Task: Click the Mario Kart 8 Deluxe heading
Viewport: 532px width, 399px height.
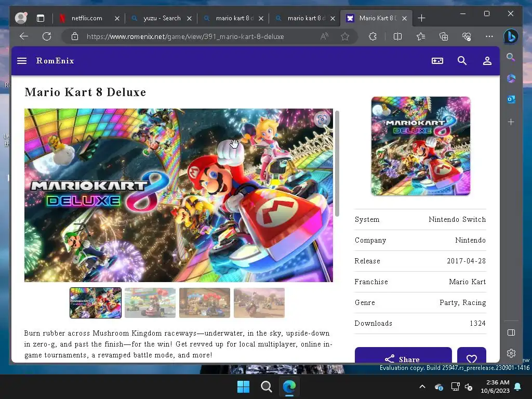Action: [x=85, y=92]
